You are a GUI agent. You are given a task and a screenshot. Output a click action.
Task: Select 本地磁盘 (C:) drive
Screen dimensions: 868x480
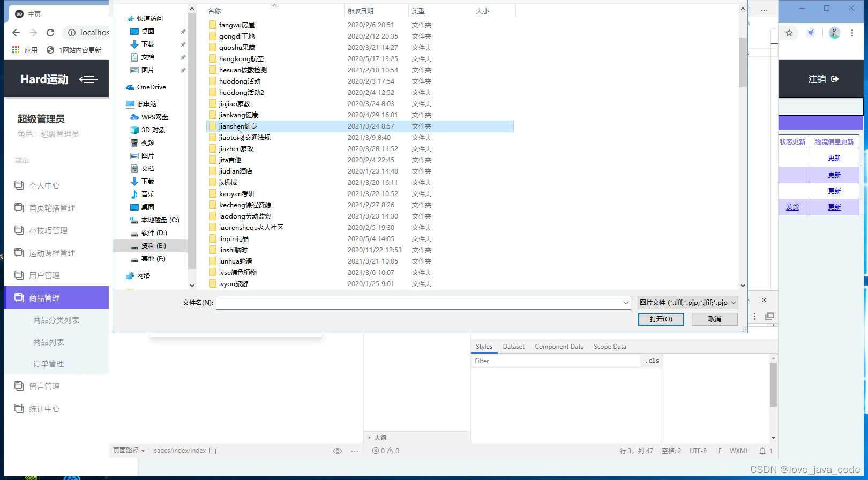coord(154,220)
